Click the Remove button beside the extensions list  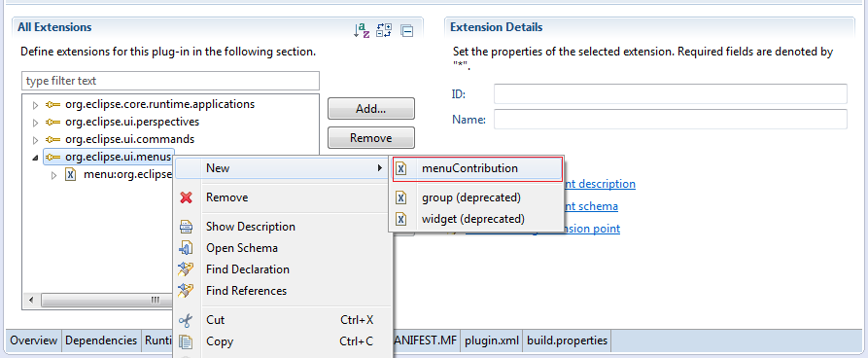(x=371, y=138)
